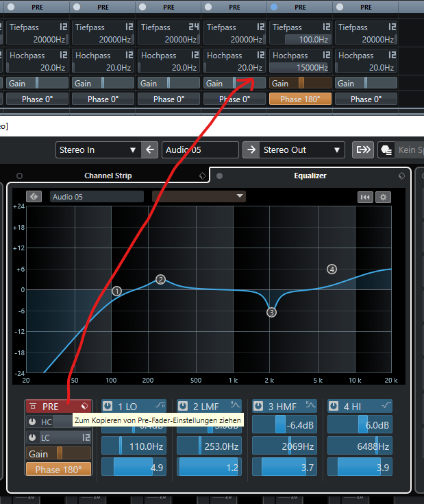Toggle the LC low-cut filter power button
Image resolution: width=424 pixels, height=504 pixels.
click(32, 437)
